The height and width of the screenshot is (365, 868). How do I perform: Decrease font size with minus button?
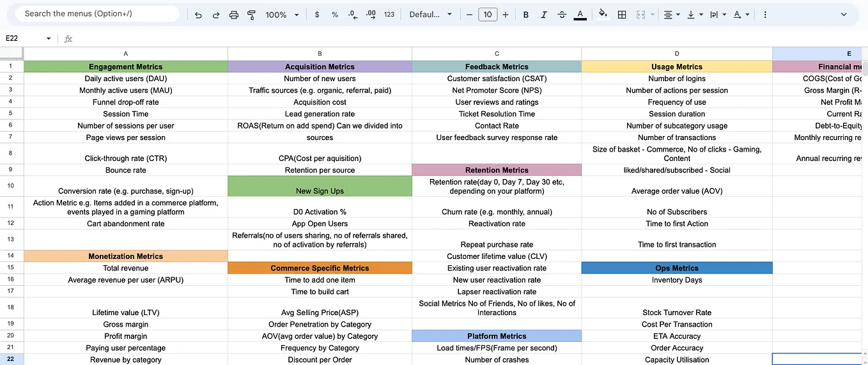pyautogui.click(x=469, y=14)
